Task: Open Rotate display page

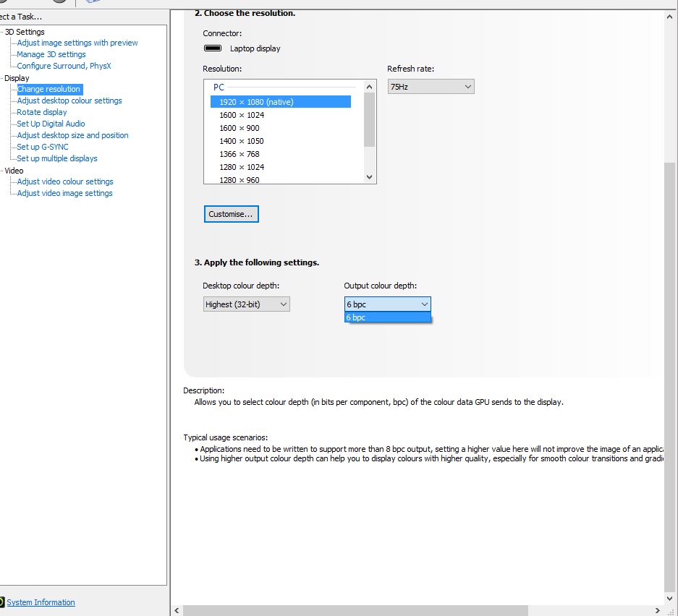Action: coord(42,112)
